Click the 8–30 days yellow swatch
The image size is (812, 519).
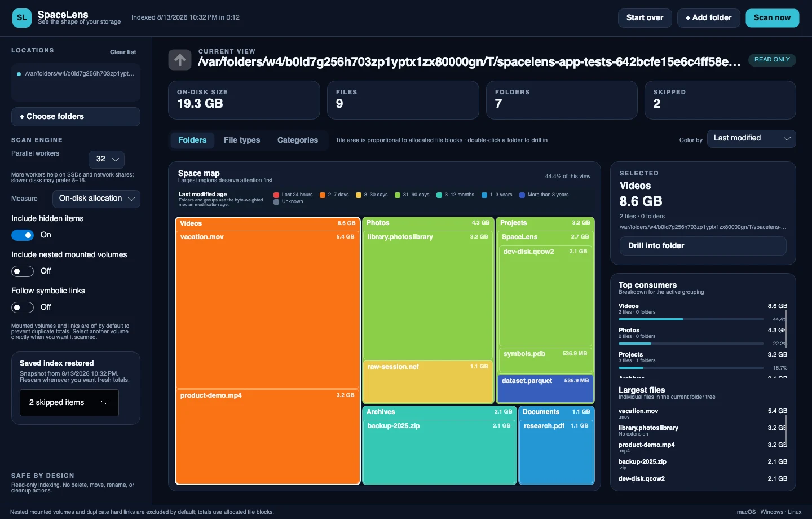pos(359,195)
